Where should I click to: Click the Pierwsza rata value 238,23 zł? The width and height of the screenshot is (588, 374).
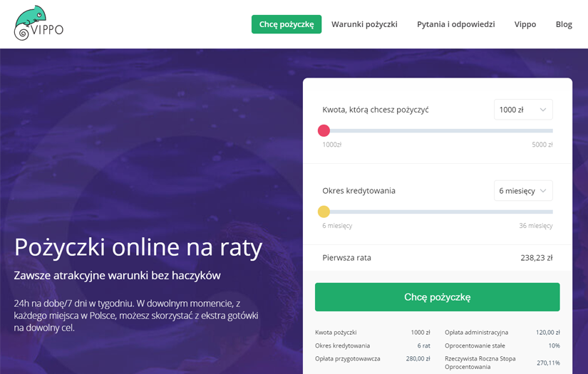point(537,258)
